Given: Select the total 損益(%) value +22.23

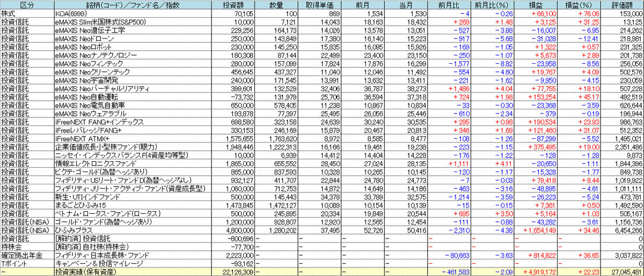Looking at the screenshot, I should pos(579,272).
